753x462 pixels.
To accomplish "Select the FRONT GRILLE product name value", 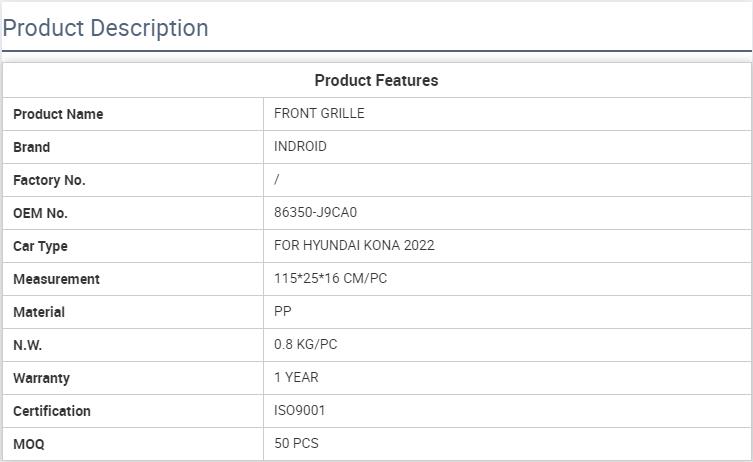I will tap(319, 113).
